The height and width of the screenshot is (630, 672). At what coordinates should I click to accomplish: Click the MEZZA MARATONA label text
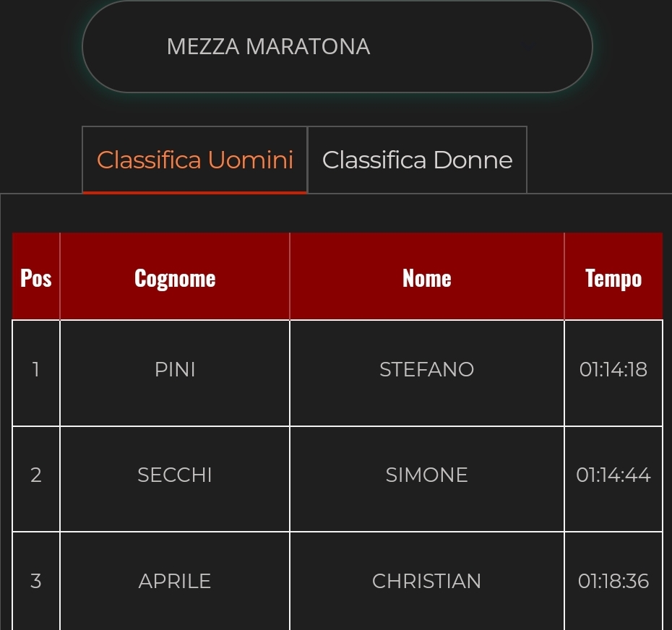point(268,47)
